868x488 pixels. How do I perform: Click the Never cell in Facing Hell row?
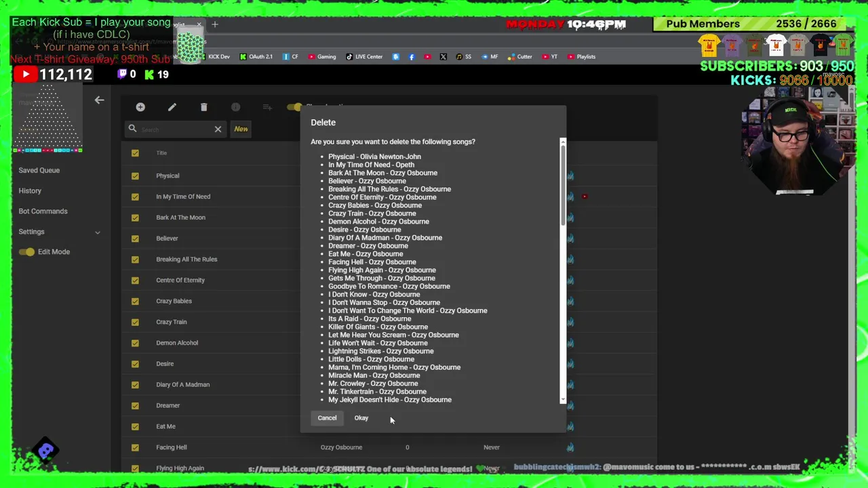click(x=492, y=447)
